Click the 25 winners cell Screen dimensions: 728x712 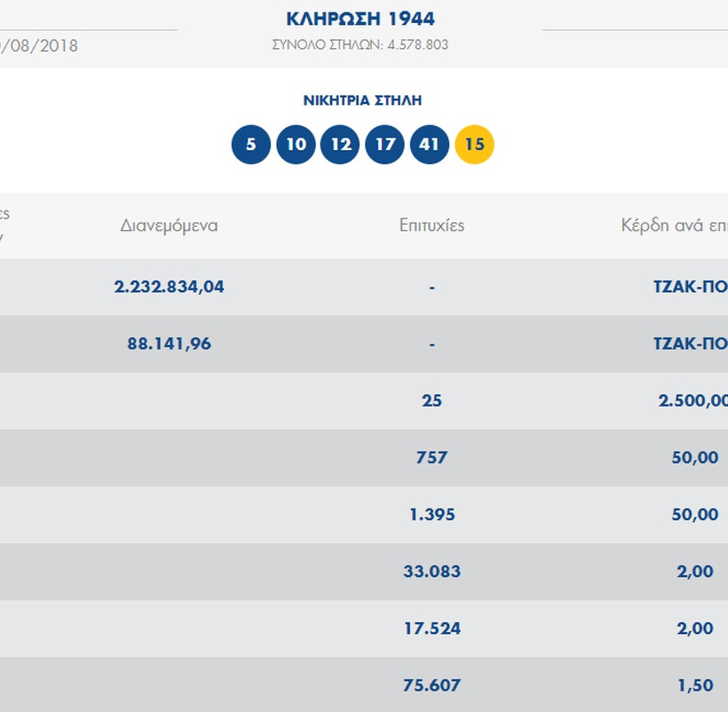(x=431, y=400)
